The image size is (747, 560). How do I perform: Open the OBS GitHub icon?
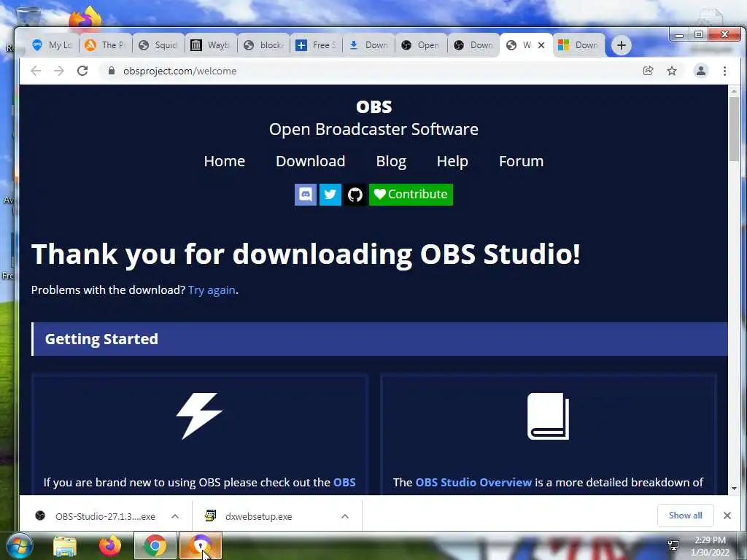tap(355, 194)
